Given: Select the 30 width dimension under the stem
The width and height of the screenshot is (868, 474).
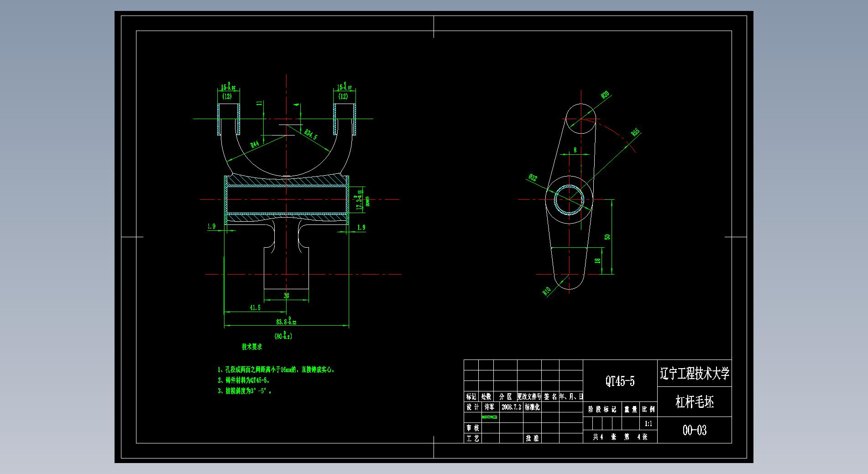Looking at the screenshot, I should [287, 296].
